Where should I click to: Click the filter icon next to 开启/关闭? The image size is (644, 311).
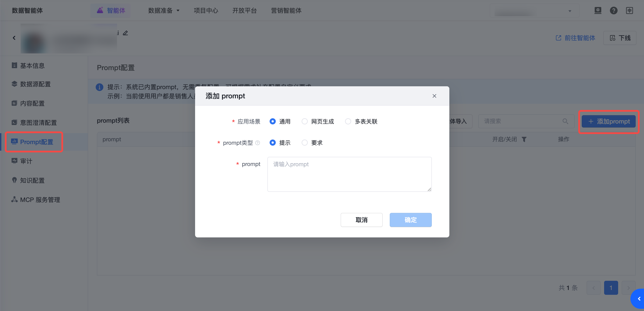pos(524,139)
